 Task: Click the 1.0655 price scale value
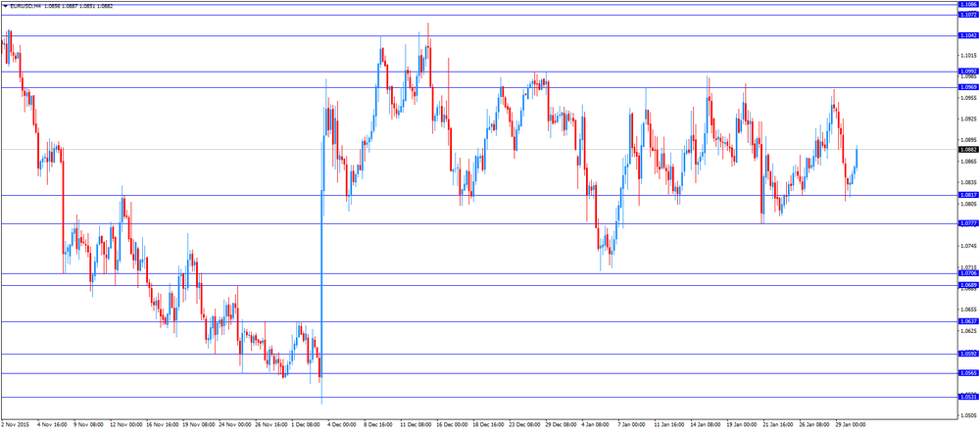pos(969,310)
